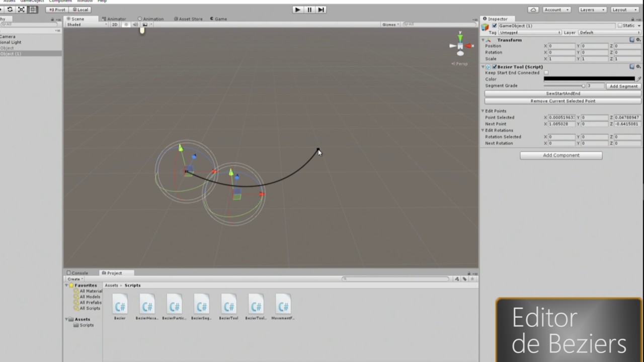
Task: Toggle scene audio speaker icon
Action: [135, 25]
